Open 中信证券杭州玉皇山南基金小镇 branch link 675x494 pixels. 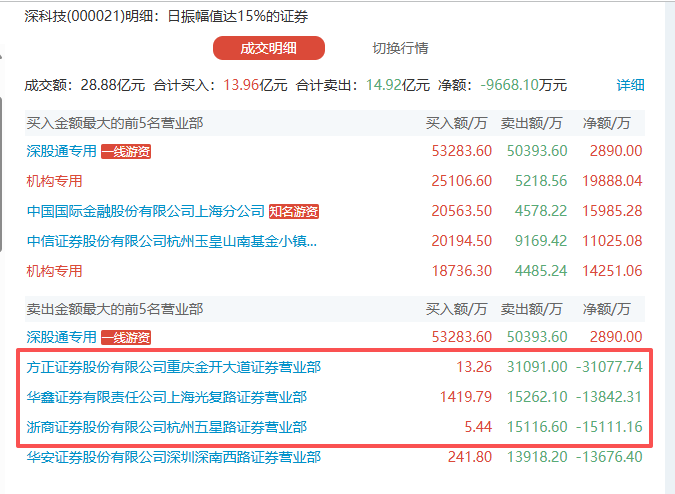(171, 241)
